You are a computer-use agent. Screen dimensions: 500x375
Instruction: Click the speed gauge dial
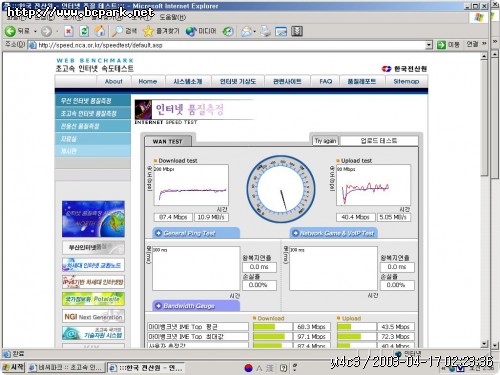[281, 189]
